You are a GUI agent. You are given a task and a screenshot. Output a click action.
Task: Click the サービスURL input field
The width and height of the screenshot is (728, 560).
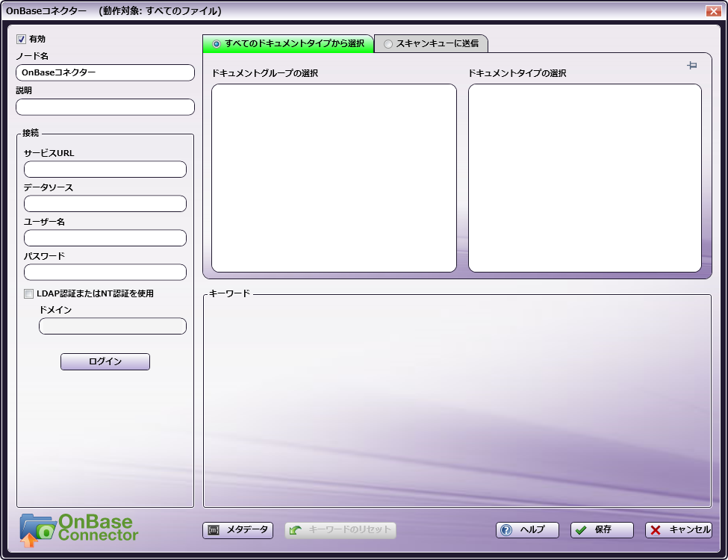click(x=105, y=169)
